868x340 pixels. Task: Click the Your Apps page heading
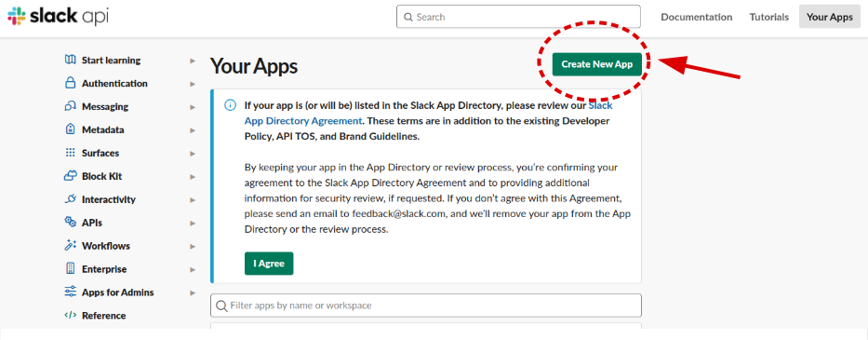254,66
